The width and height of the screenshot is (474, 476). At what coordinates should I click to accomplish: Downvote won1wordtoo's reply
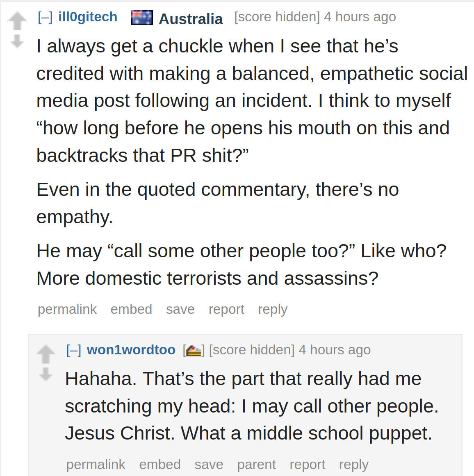pyautogui.click(x=46, y=374)
